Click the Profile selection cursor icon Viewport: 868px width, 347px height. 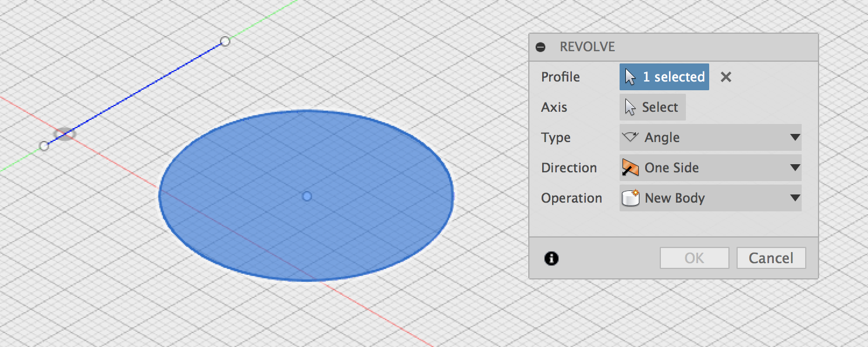click(x=631, y=76)
